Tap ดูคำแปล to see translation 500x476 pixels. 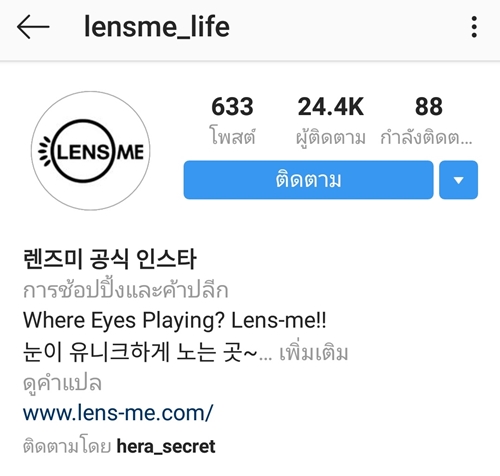click(62, 383)
